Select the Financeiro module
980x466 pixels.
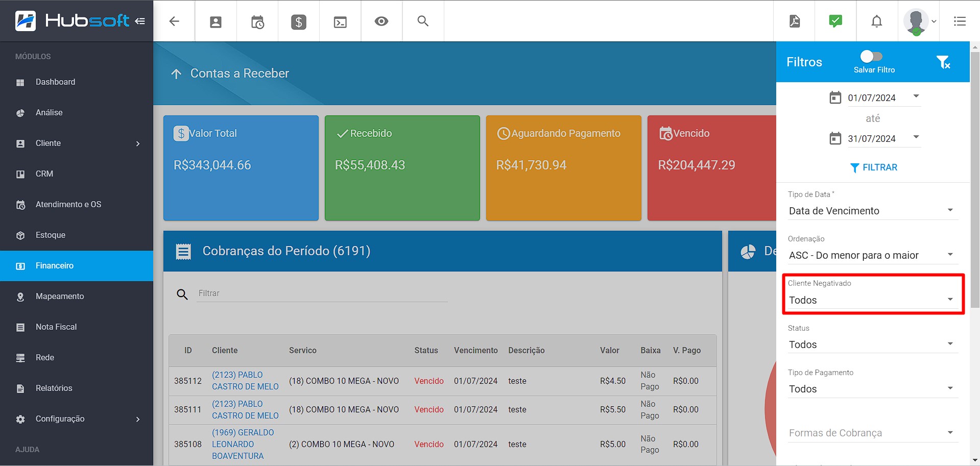(x=77, y=266)
